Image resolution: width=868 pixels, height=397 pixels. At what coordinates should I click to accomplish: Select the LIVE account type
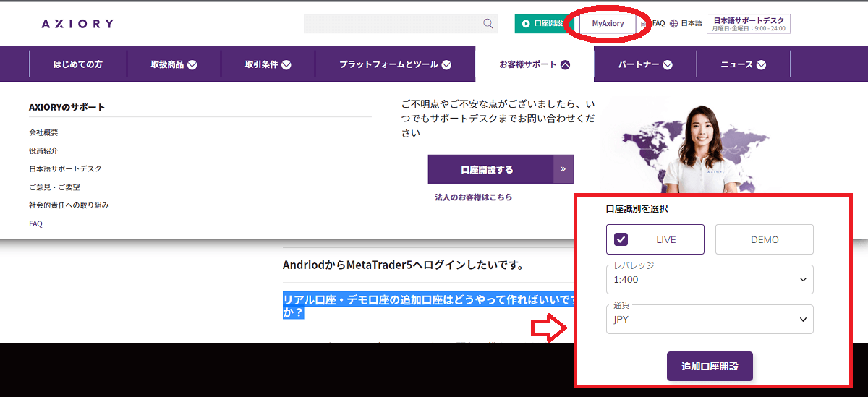coord(655,239)
